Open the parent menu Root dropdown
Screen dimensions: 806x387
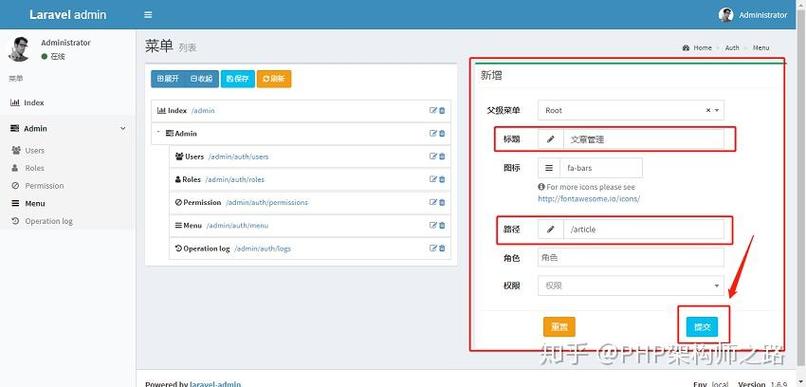click(x=631, y=110)
